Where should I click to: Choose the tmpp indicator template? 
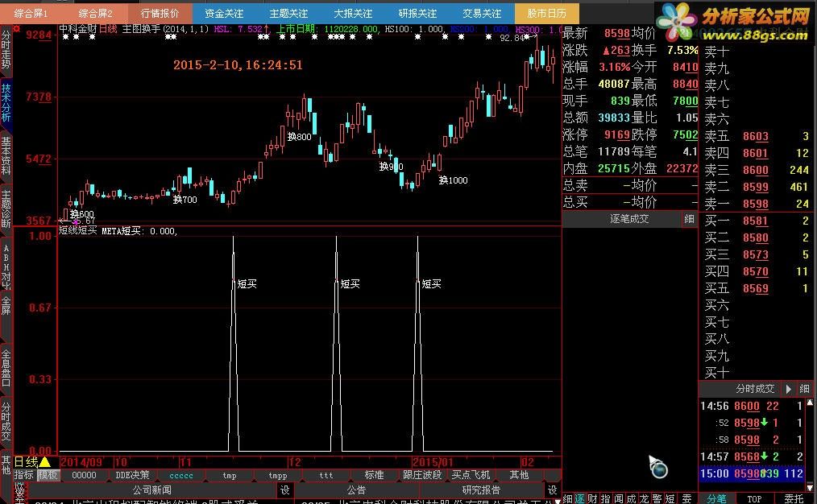click(x=278, y=475)
